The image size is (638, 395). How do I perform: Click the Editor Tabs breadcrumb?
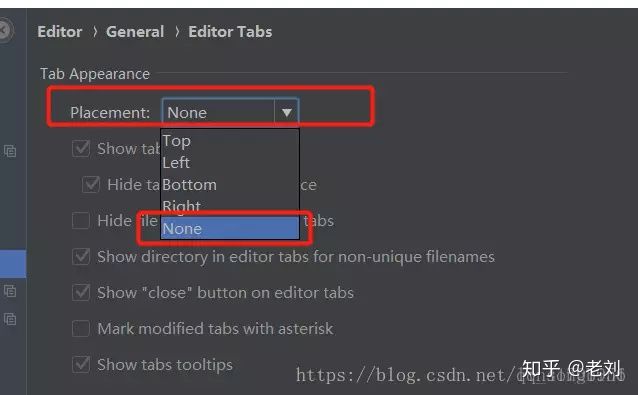pyautogui.click(x=230, y=32)
